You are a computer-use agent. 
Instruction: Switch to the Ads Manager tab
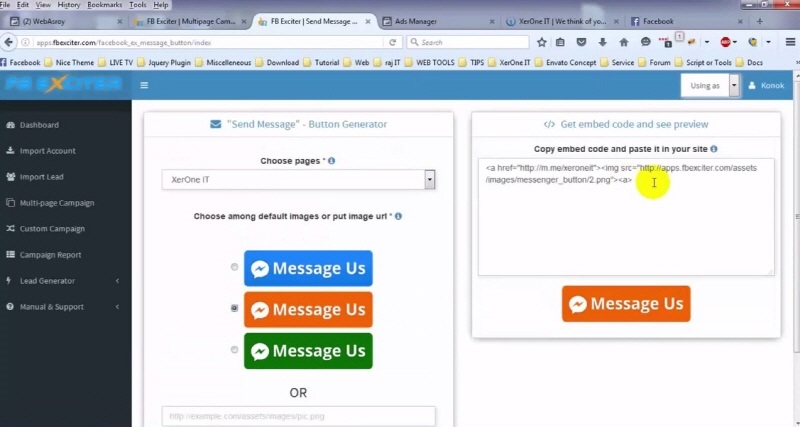click(x=439, y=21)
